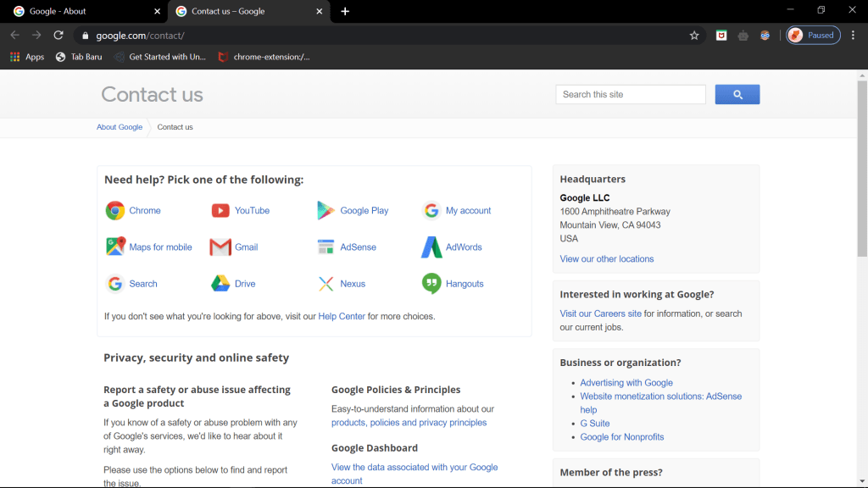Click the Chrome product icon
This screenshot has width=868, height=488.
coord(115,211)
